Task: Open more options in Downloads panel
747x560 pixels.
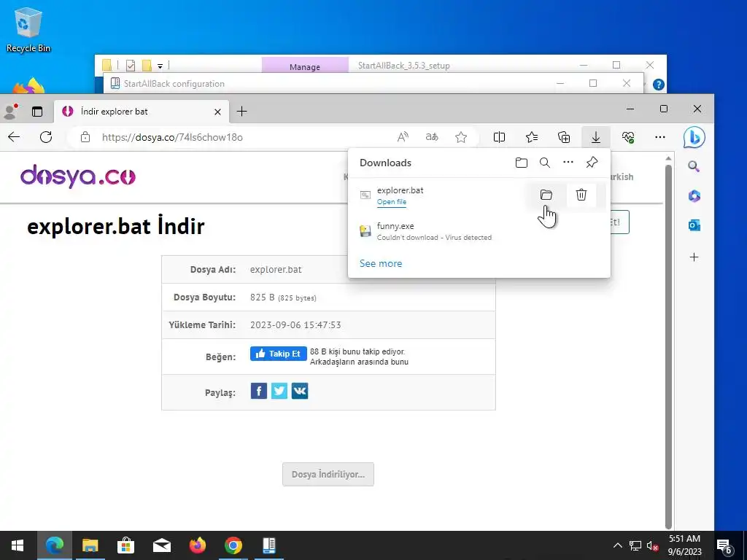Action: (x=568, y=163)
